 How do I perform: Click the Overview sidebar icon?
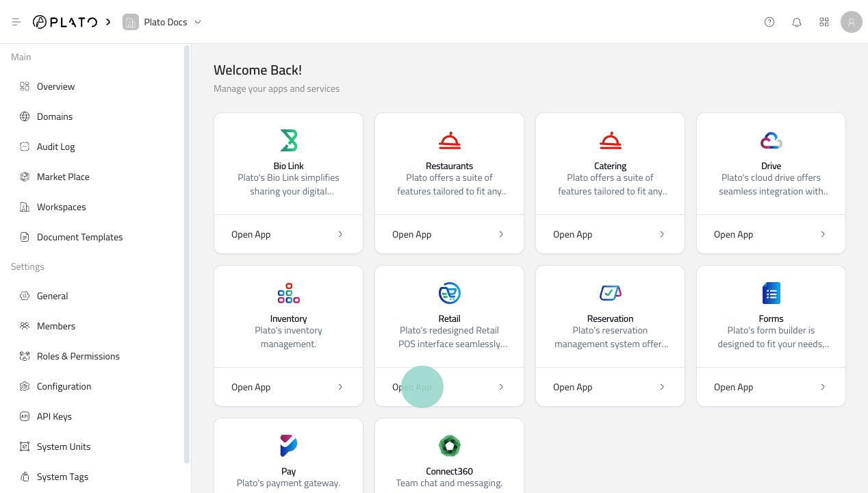click(25, 86)
